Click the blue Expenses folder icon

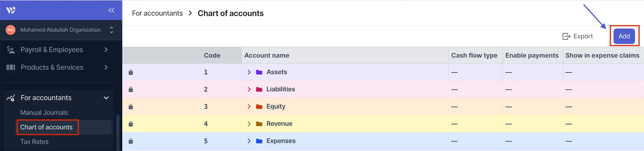(x=259, y=141)
